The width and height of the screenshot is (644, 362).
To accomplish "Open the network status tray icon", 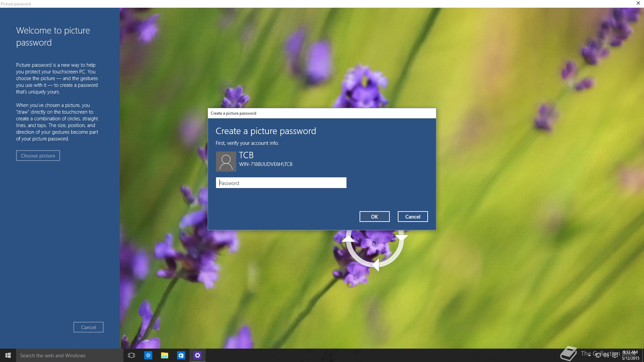I will tap(598, 356).
